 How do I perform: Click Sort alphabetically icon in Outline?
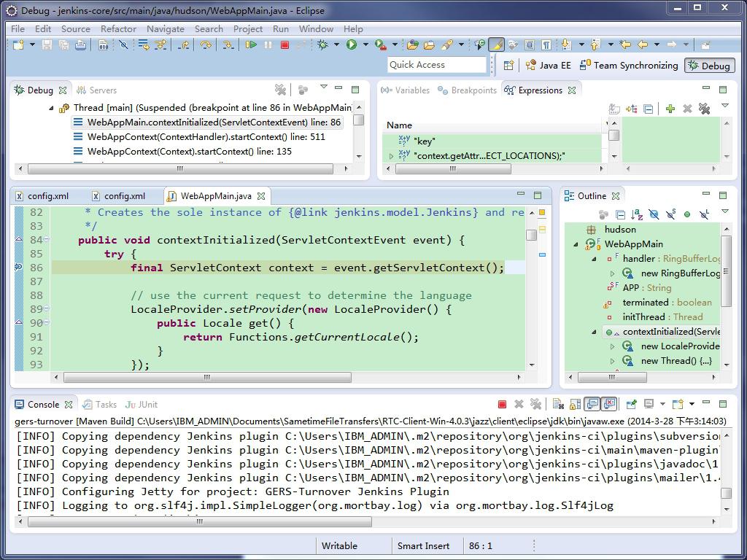tap(637, 214)
